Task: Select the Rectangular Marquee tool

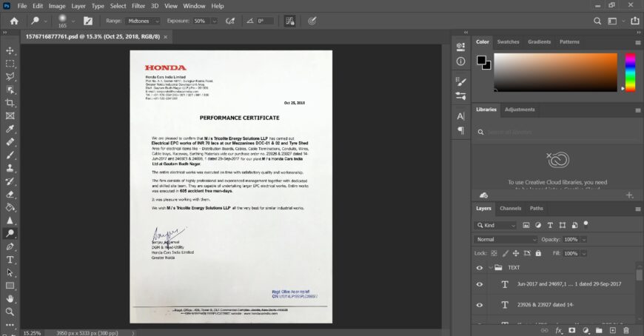Action: tap(10, 64)
